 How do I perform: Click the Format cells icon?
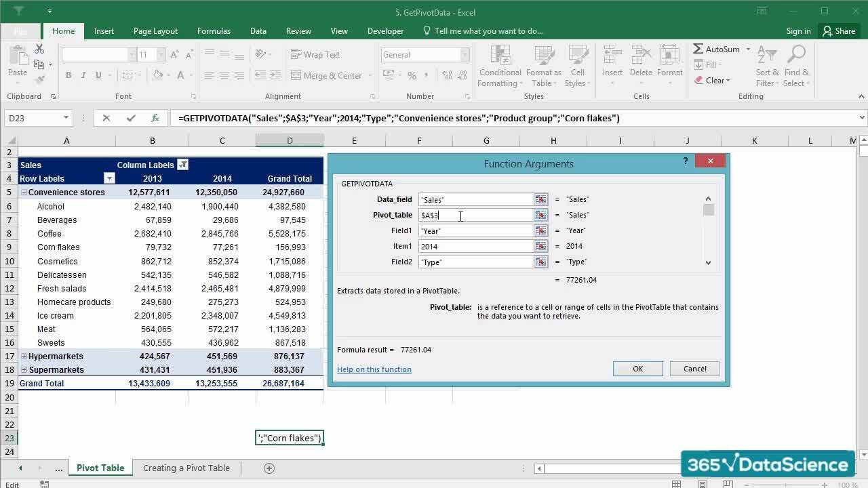pyautogui.click(x=669, y=56)
